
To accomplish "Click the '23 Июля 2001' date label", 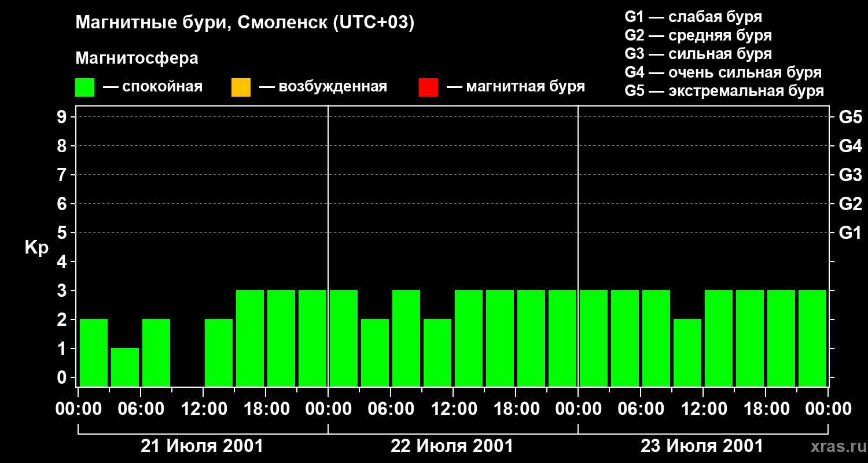I will pos(702,446).
